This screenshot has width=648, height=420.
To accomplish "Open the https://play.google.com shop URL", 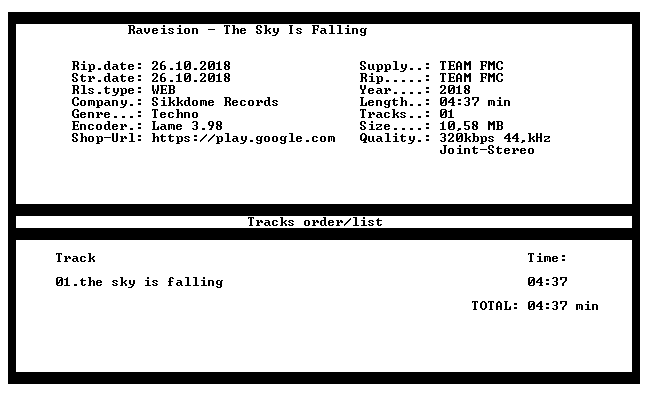I will click(243, 138).
